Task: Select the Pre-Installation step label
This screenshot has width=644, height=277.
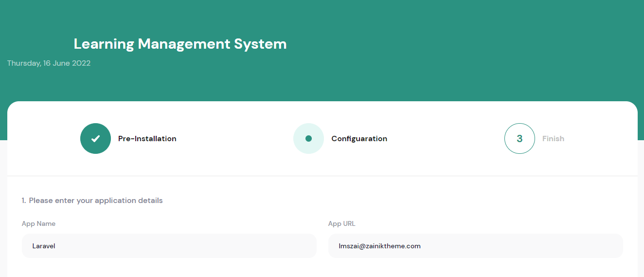Action: point(147,139)
